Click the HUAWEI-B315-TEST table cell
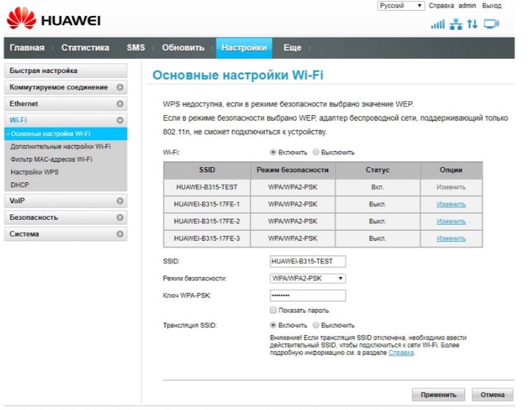532x410 pixels. 207,187
